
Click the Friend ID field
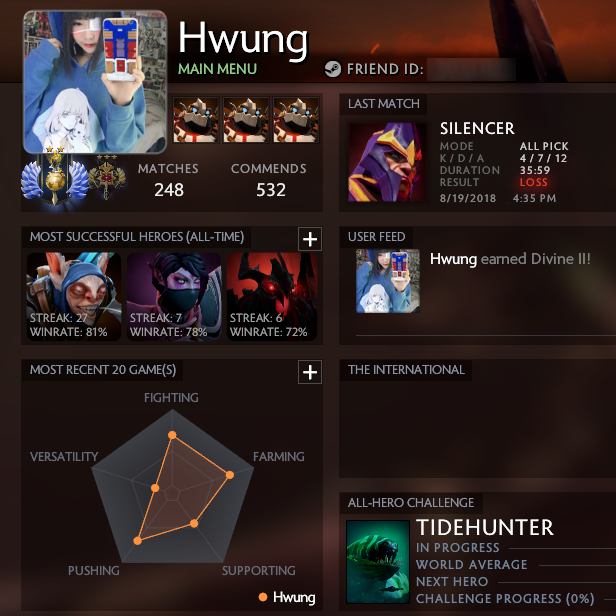tap(471, 70)
